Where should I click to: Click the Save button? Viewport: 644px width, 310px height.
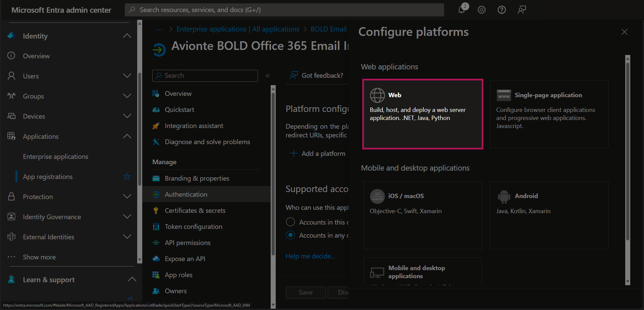tap(306, 292)
